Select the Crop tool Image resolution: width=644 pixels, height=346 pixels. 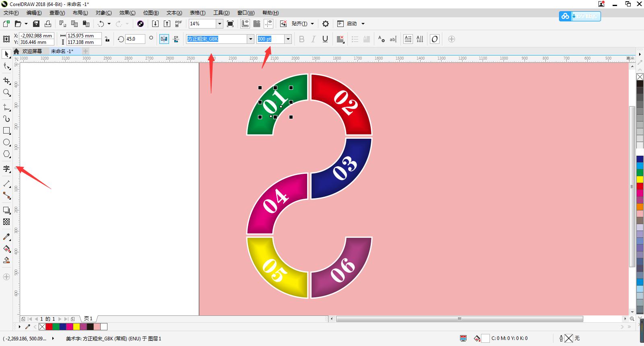coord(6,81)
